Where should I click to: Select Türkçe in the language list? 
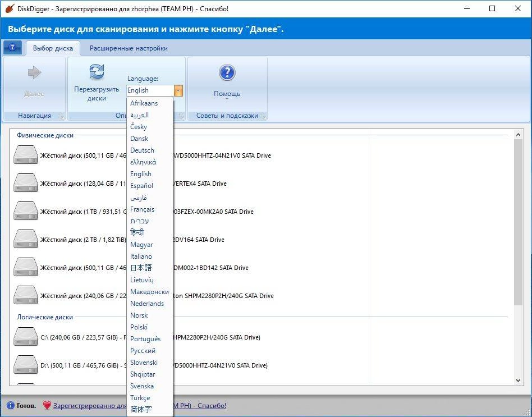(x=150, y=398)
